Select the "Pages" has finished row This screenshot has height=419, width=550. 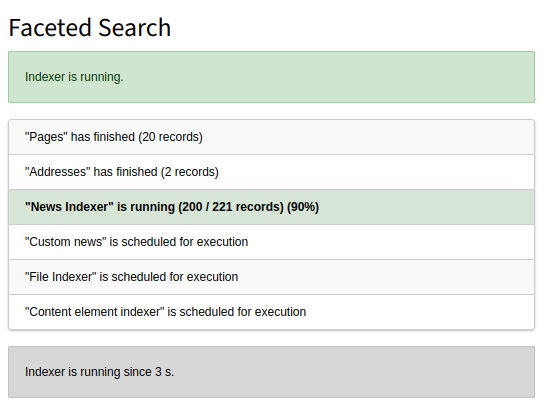[x=271, y=137]
